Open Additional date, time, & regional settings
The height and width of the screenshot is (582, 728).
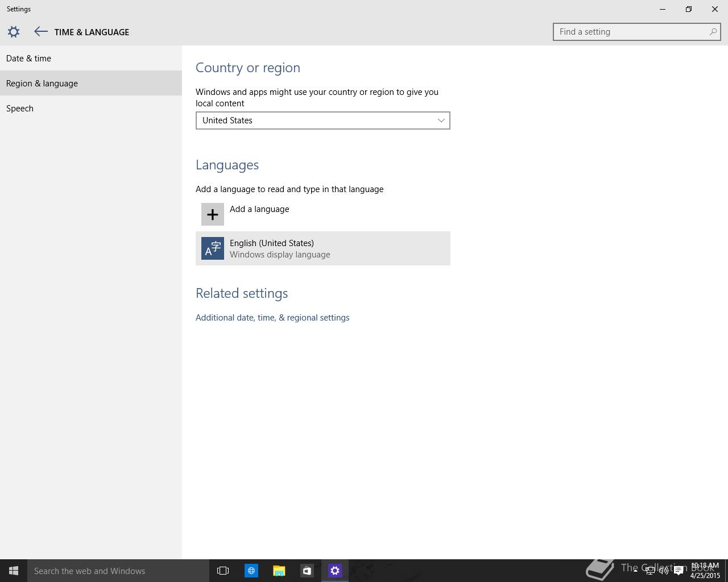click(x=272, y=318)
